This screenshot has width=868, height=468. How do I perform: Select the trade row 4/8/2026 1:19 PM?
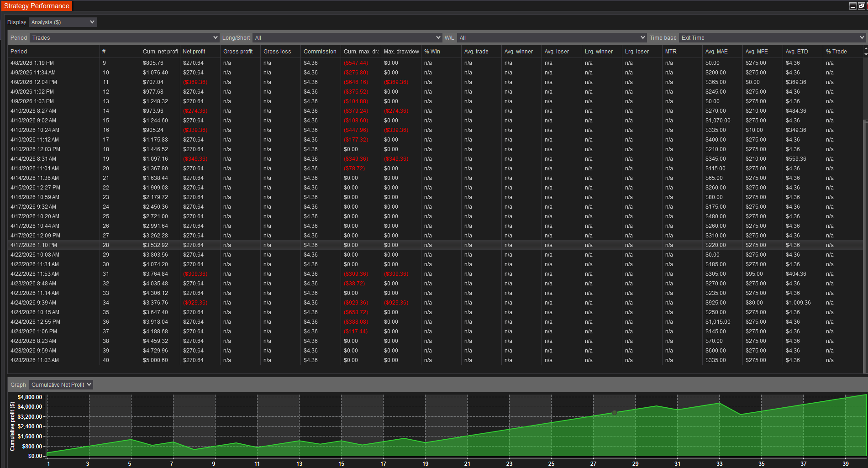pos(435,63)
